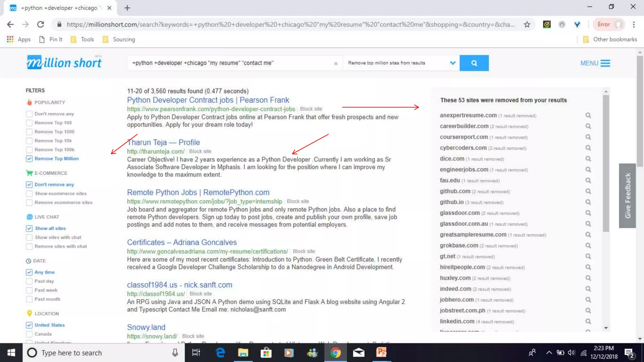Click the magnifier icon next to github.com
Viewport: 644px width, 362px height.
tap(588, 191)
